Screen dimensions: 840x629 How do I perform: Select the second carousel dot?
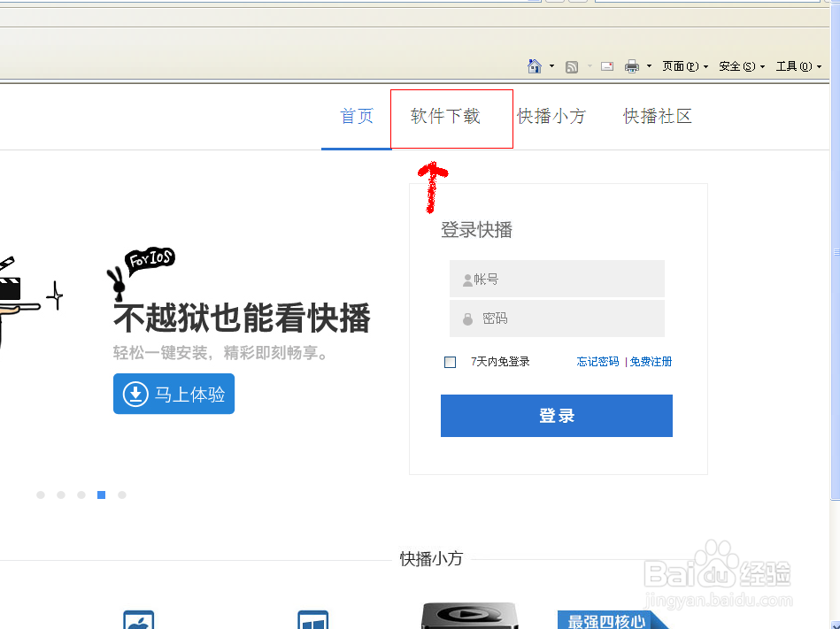[61, 495]
